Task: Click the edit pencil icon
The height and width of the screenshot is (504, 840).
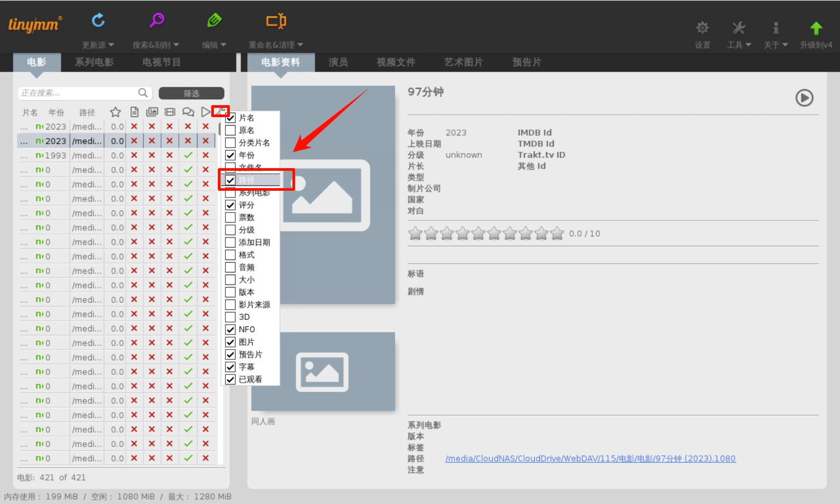Action: coord(214,20)
